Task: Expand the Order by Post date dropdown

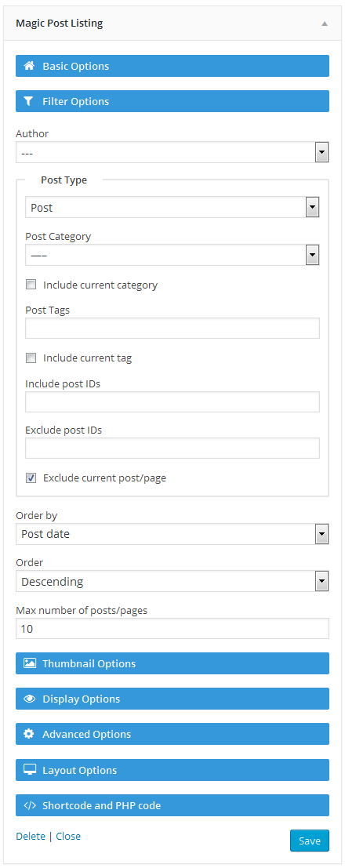Action: coord(172,534)
